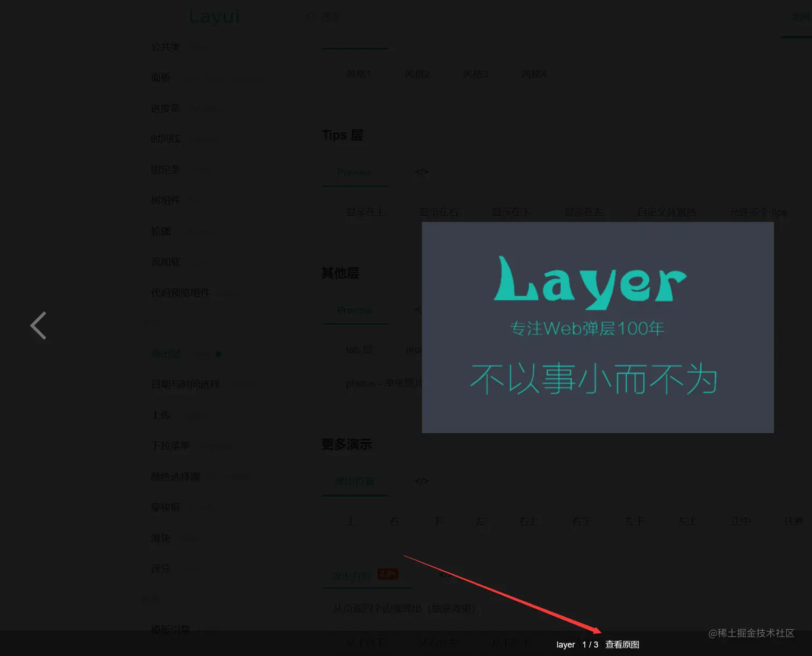Viewport: 812px width, 656px height.
Task: Click the 风格3 button
Action: click(x=475, y=74)
